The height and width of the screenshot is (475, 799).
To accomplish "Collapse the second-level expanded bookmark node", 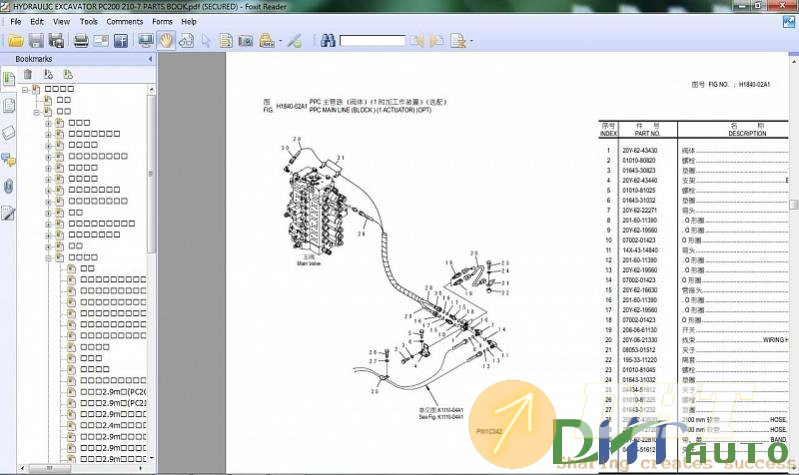I will (36, 112).
